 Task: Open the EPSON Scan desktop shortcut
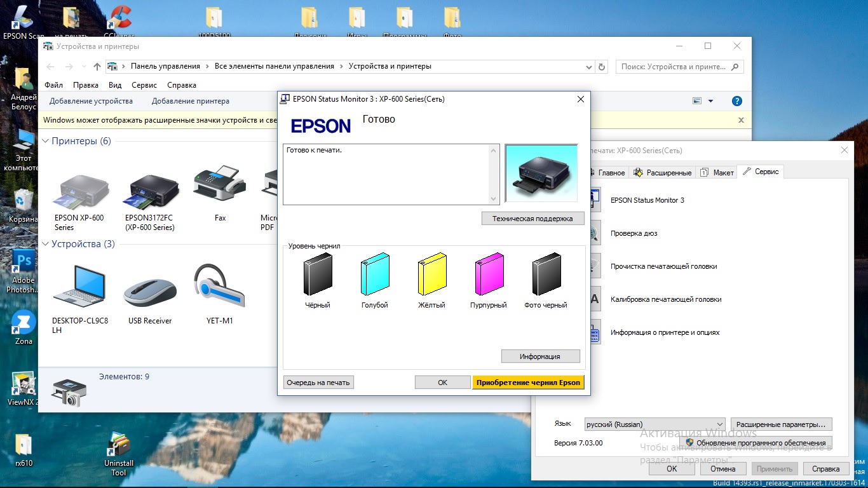pyautogui.click(x=24, y=22)
